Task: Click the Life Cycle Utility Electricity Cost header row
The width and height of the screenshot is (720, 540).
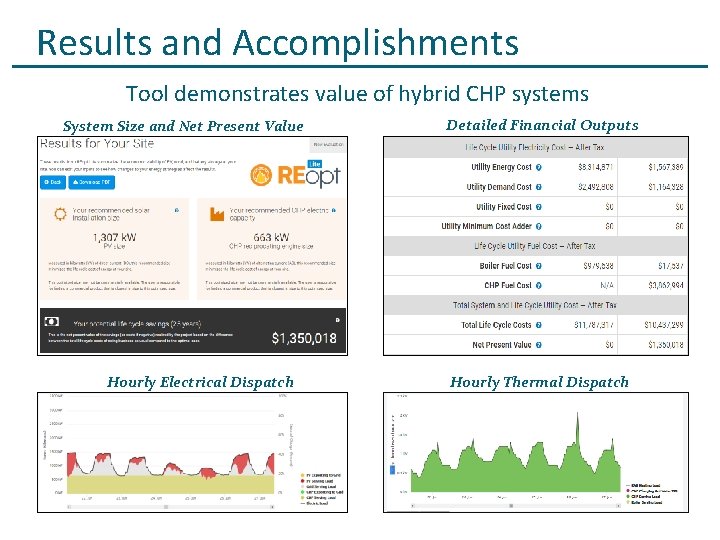Action: click(536, 147)
